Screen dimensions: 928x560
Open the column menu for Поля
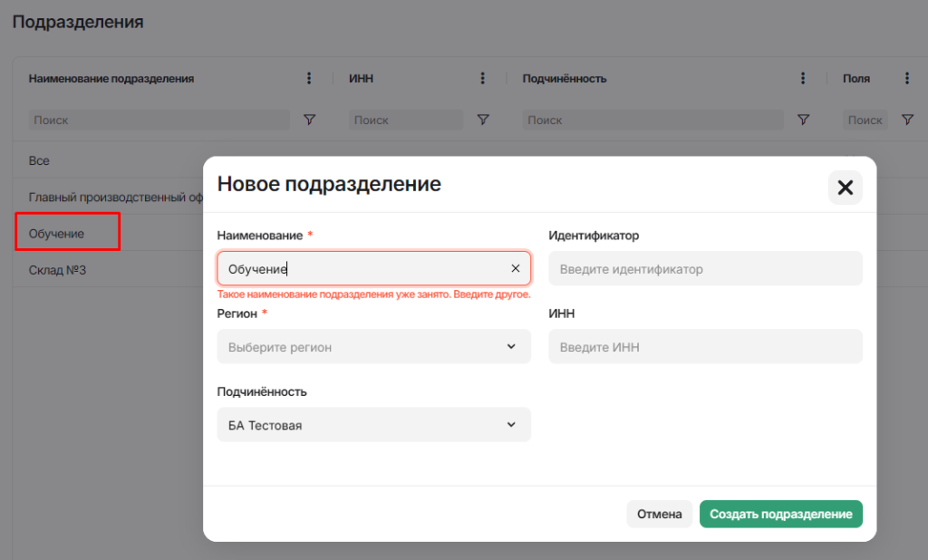[x=906, y=78]
